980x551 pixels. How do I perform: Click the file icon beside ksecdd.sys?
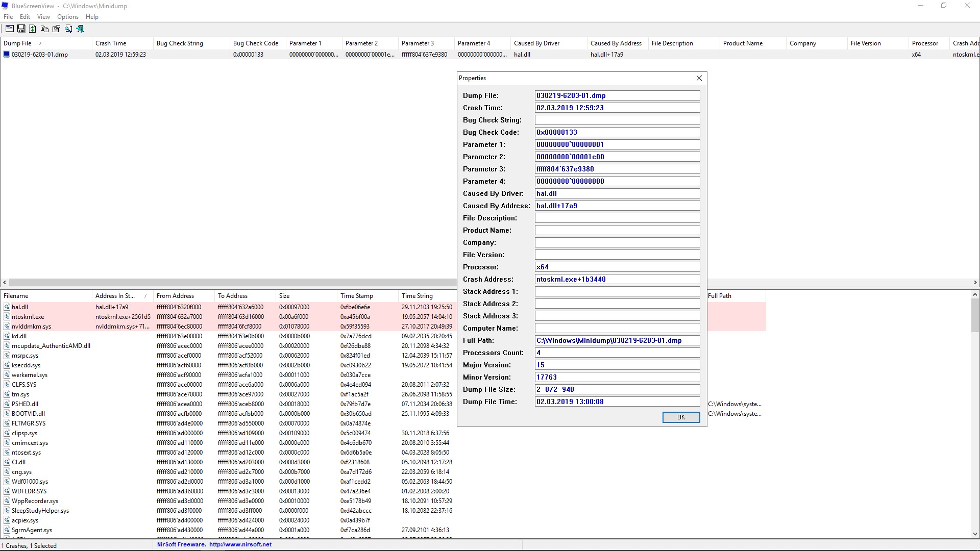pos(7,365)
